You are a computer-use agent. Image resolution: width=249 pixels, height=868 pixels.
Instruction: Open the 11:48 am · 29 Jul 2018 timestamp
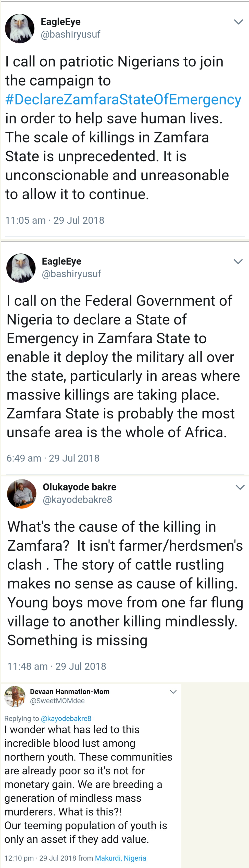57,666
